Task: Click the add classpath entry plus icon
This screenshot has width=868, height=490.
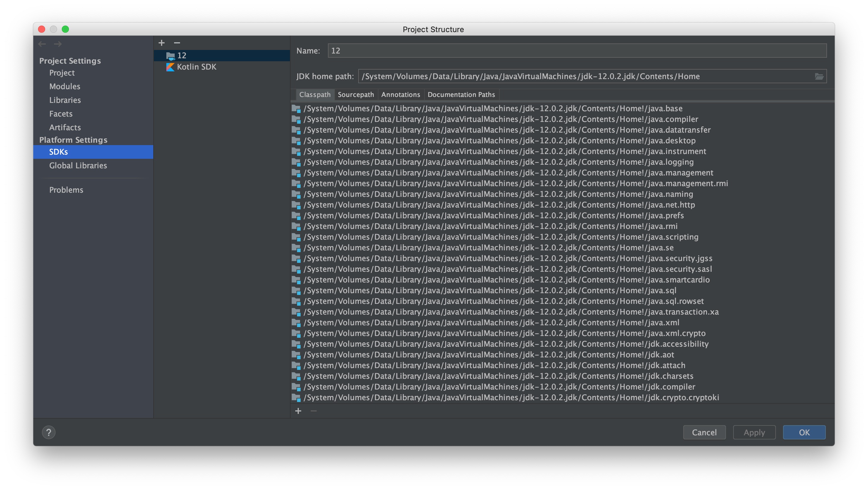Action: [x=298, y=411]
